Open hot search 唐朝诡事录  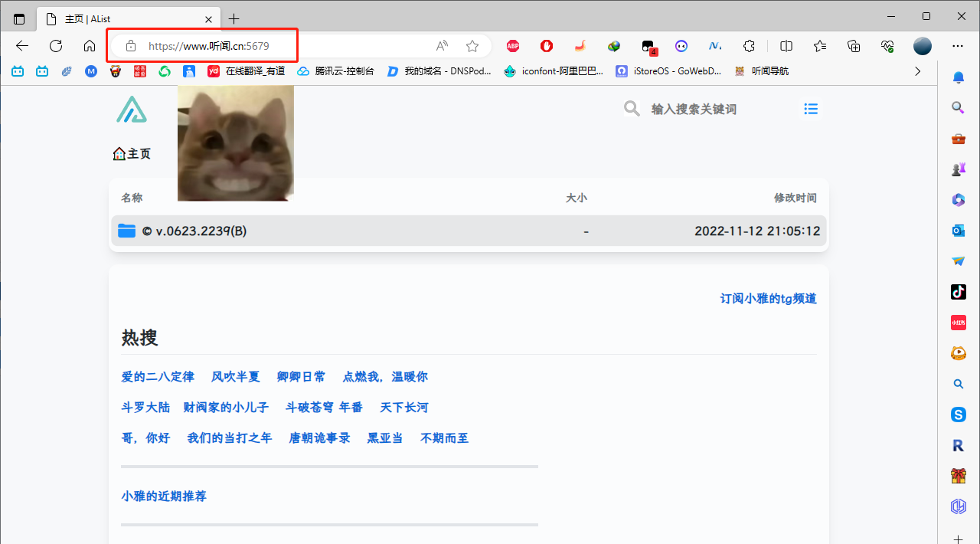tap(319, 437)
